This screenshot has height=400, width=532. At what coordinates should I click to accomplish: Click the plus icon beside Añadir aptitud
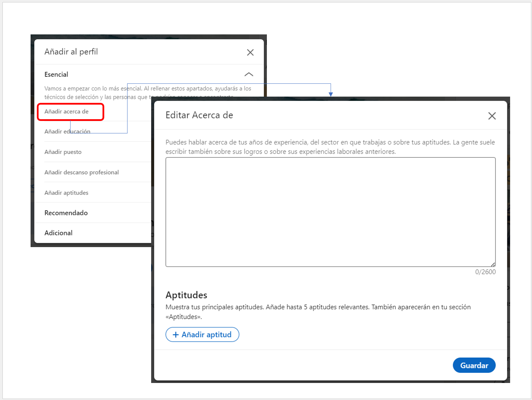click(175, 334)
